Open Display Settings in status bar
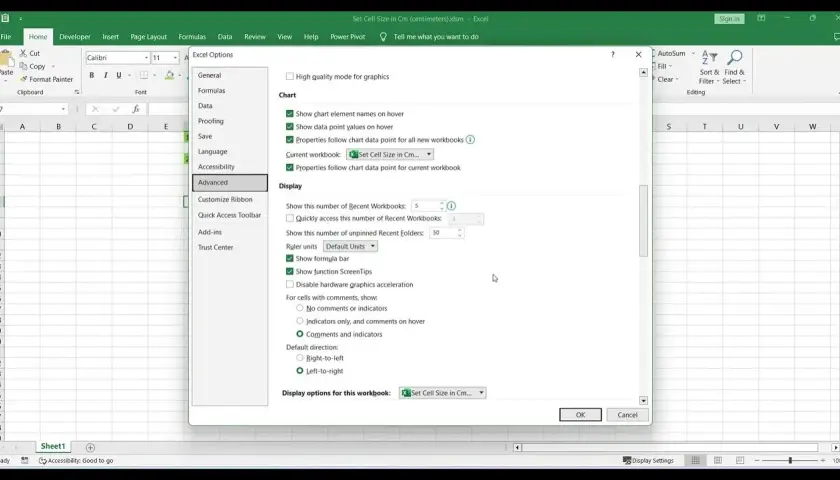Viewport: 840px width, 480px height. coord(648,460)
